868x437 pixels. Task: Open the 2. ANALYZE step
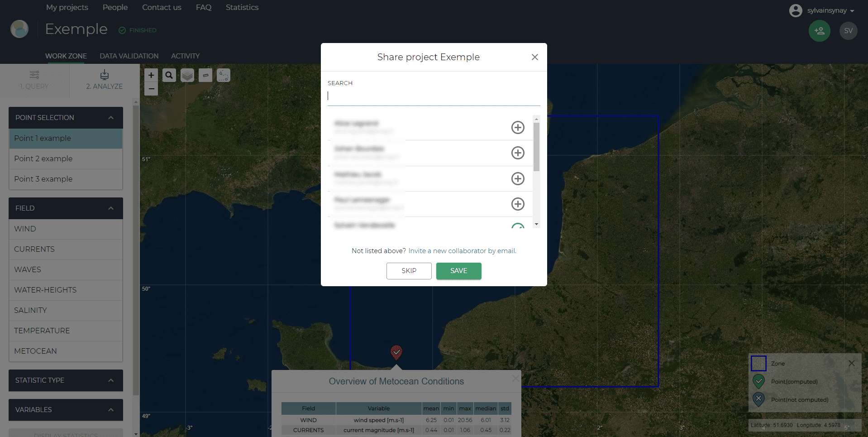[105, 80]
